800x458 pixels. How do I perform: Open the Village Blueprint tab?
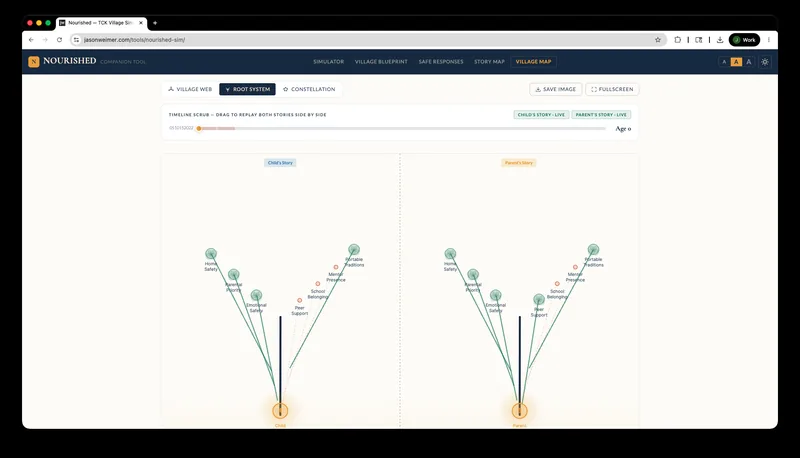(381, 62)
